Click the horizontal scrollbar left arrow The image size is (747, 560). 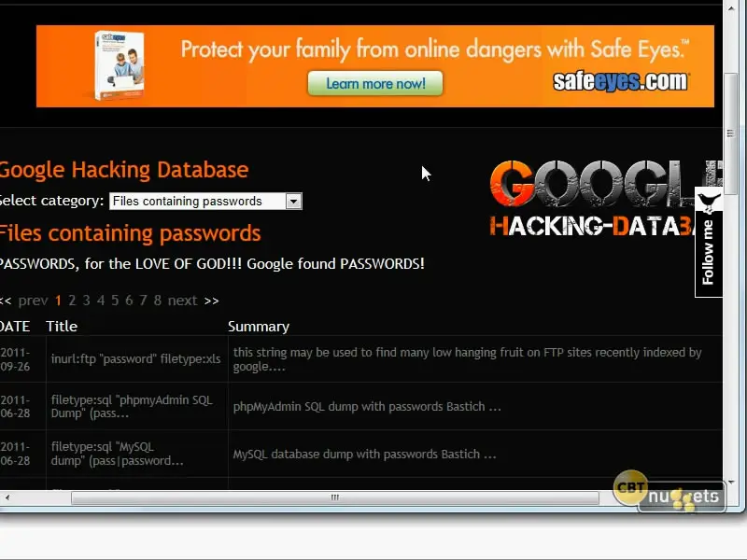click(7, 497)
